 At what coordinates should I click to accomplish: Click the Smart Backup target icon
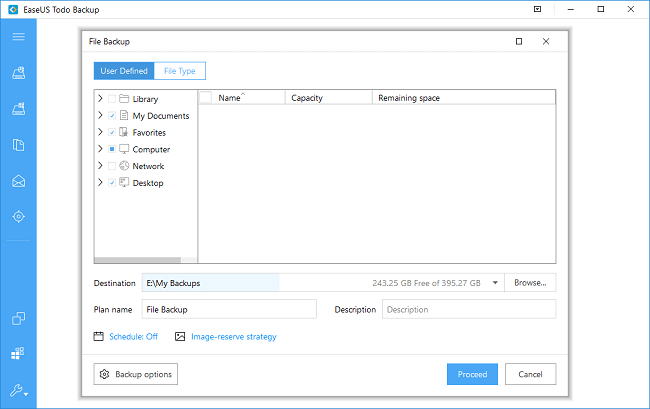point(18,217)
